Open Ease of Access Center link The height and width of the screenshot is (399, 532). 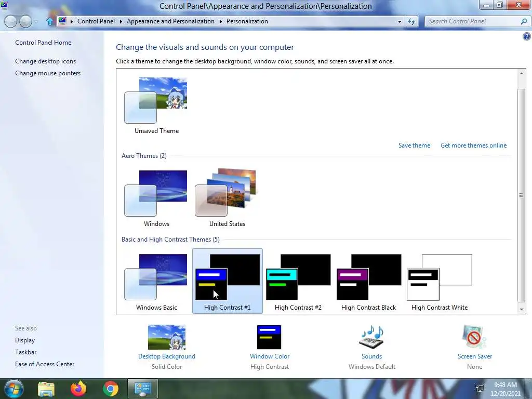coord(45,364)
